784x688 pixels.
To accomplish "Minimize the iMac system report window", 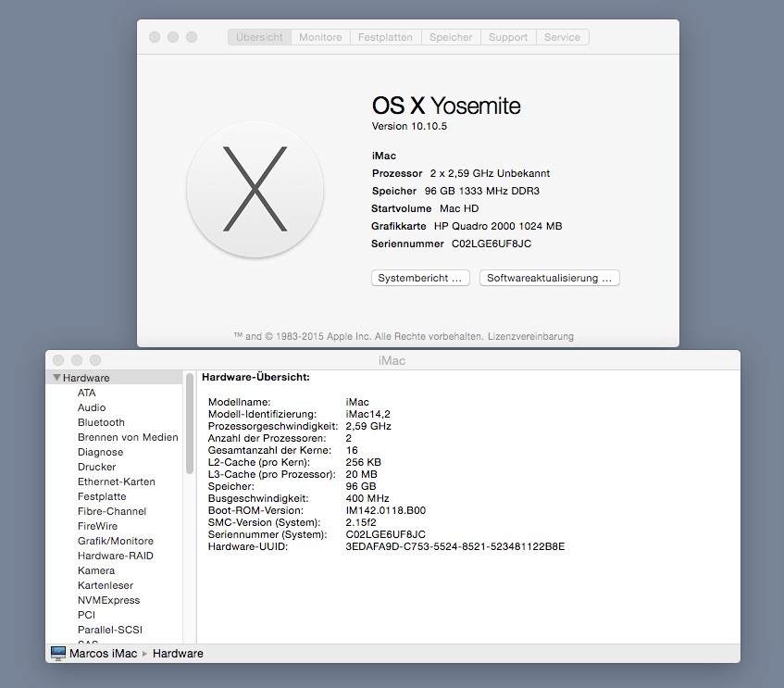I will tap(77, 360).
